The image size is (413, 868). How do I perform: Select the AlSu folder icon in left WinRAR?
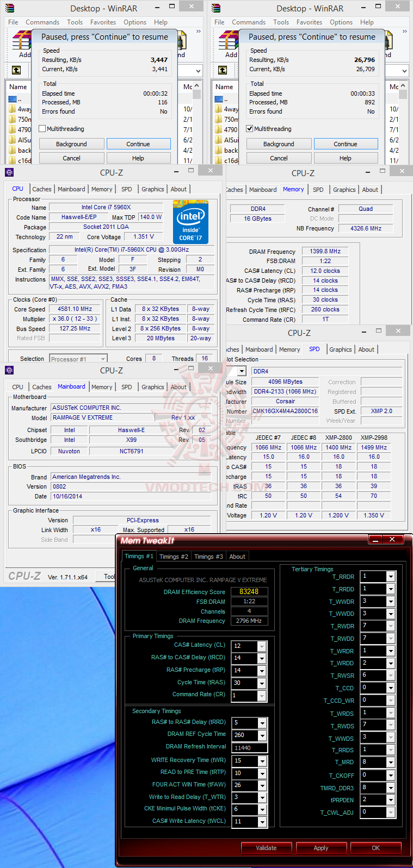[13, 140]
